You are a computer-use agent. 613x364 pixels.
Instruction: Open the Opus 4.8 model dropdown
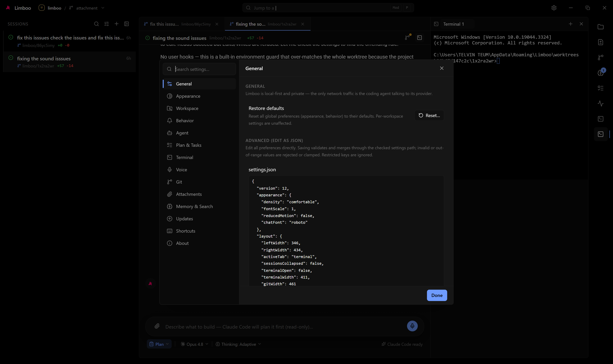coord(194,344)
